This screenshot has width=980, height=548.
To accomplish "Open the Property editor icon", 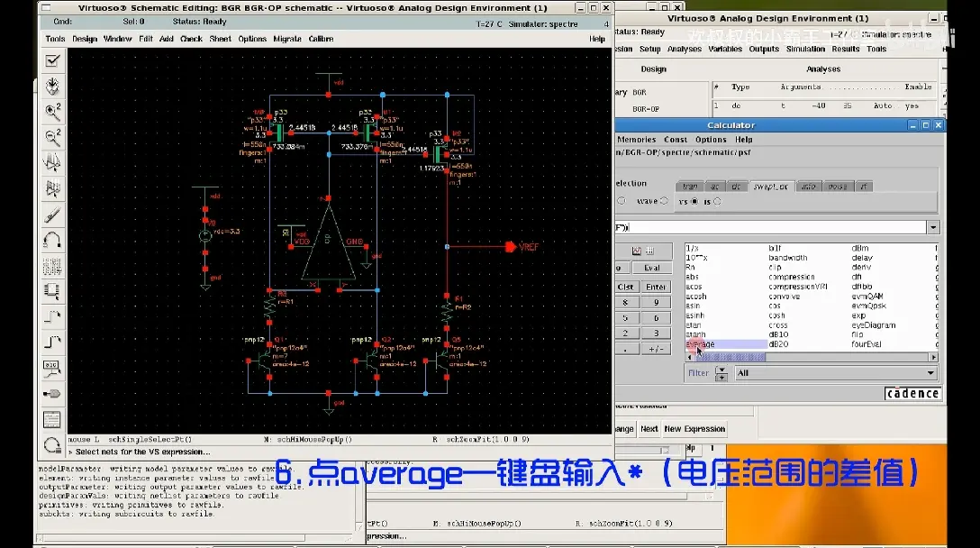I will [52, 266].
